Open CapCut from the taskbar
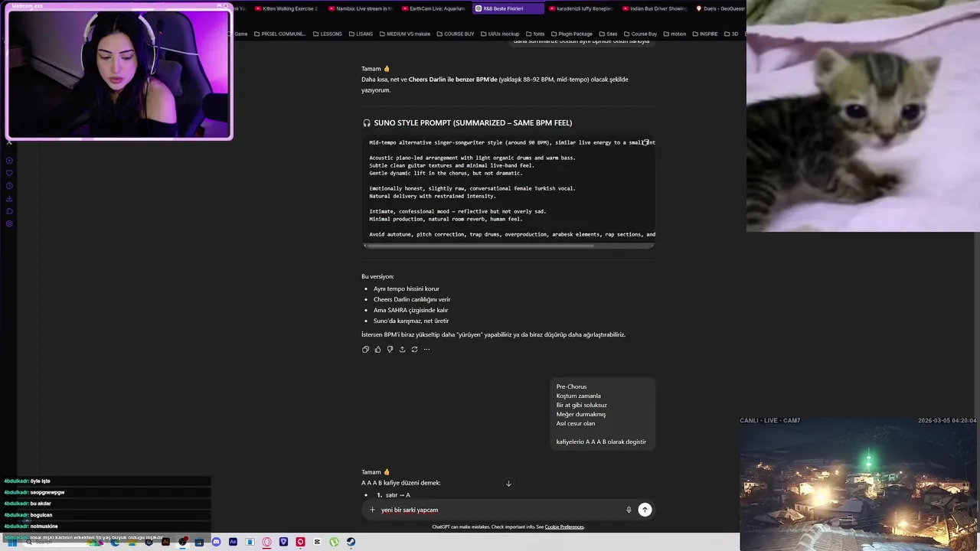The width and height of the screenshot is (980, 551). [x=317, y=542]
